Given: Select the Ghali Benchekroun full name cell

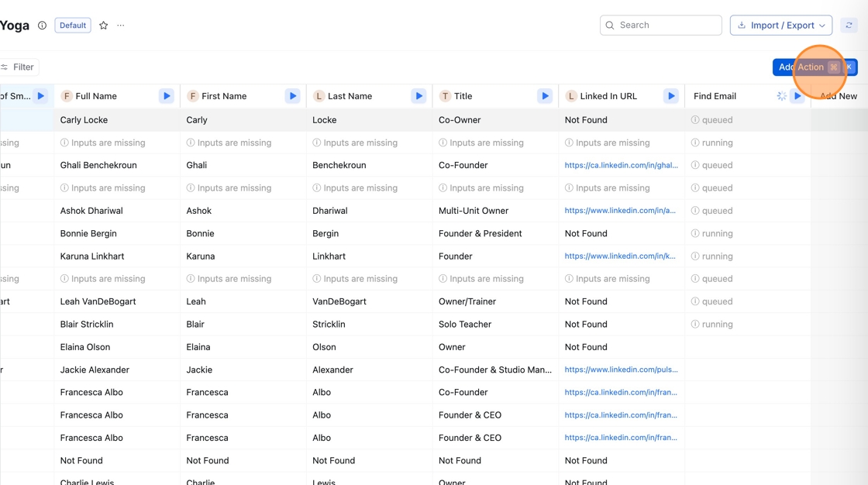Looking at the screenshot, I should [117, 165].
